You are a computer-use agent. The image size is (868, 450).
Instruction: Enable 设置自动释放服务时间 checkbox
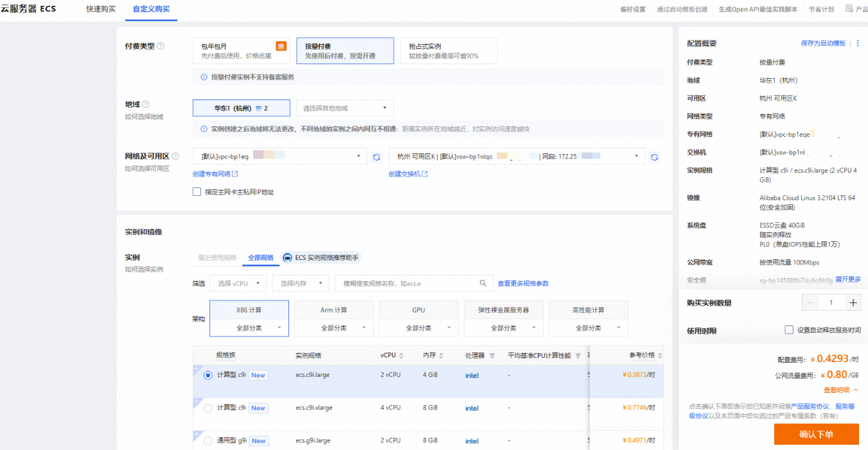789,330
